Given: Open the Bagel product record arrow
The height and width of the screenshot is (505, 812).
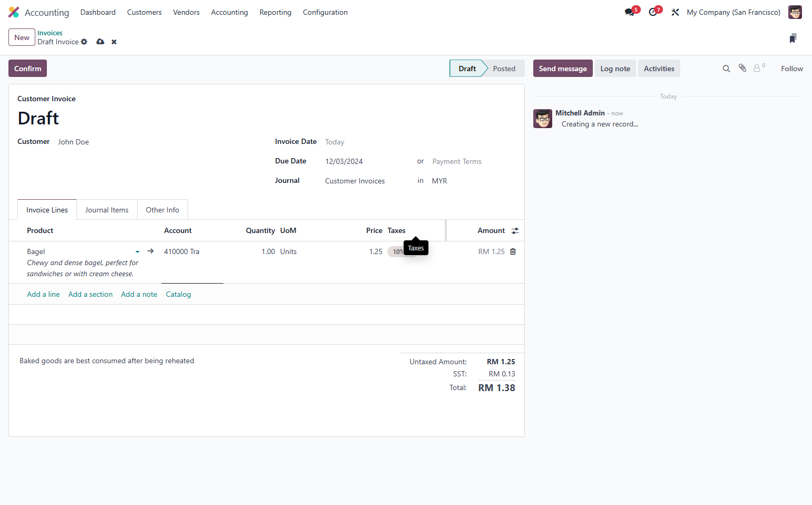Looking at the screenshot, I should [x=151, y=251].
